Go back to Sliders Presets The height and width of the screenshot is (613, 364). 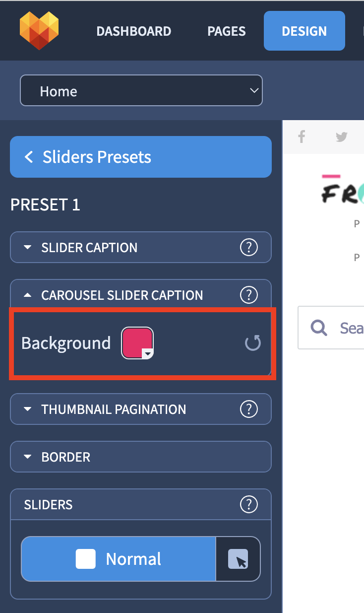(141, 157)
